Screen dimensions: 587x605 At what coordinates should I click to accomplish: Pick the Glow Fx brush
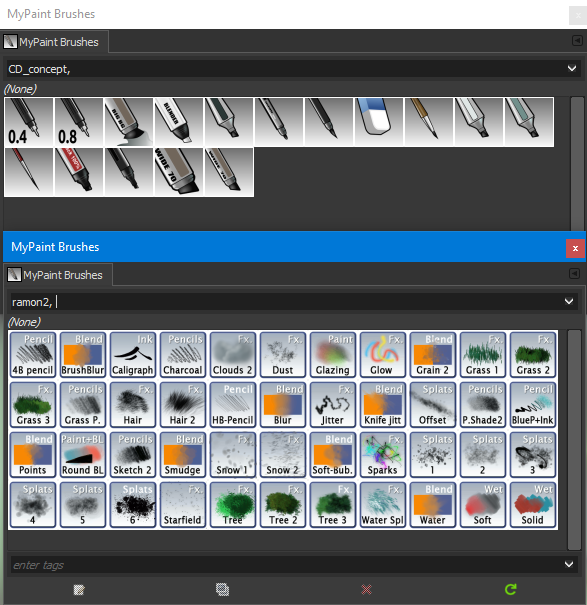click(383, 354)
